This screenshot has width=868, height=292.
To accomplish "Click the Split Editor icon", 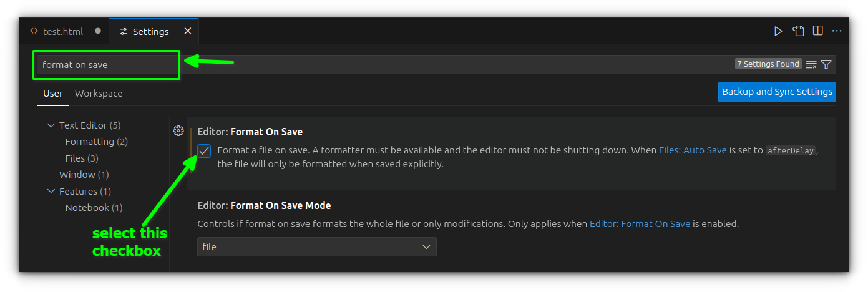I will [817, 31].
